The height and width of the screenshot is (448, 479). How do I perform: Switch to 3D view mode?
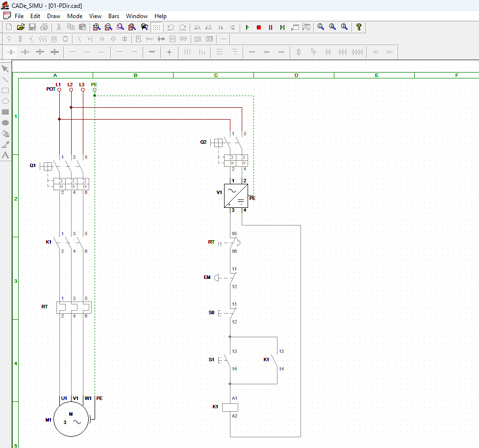pyautogui.click(x=209, y=39)
